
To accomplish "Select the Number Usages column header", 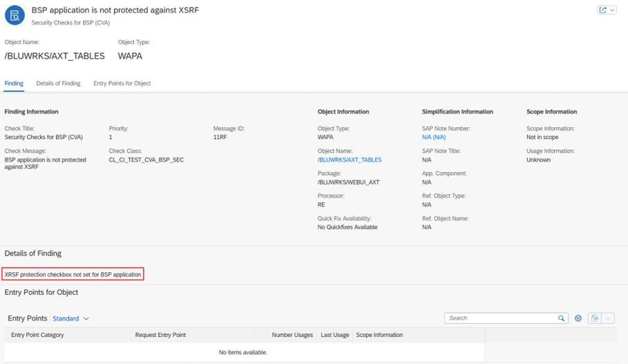I will pos(292,335).
